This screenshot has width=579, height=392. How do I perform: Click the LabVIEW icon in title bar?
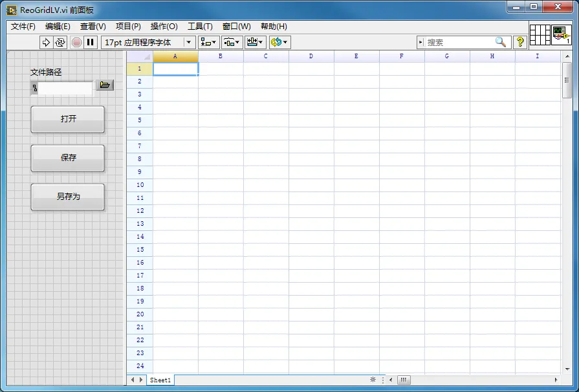pos(12,10)
